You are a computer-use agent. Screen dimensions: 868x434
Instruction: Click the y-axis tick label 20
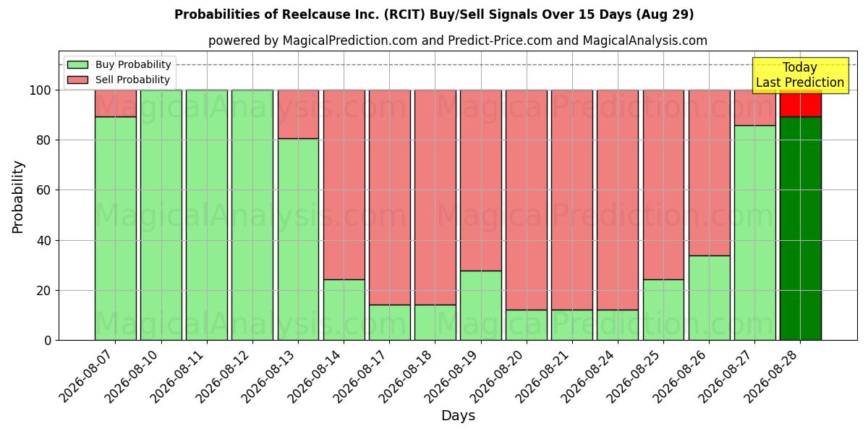45,291
